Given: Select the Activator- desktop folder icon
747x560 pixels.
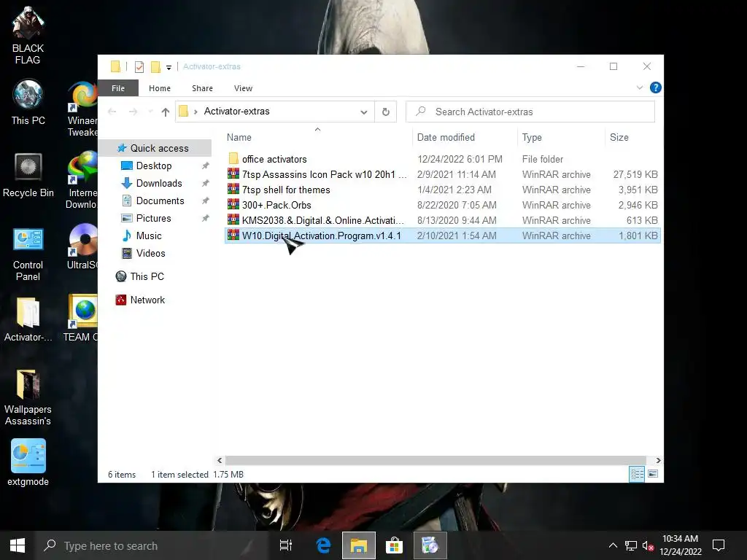Looking at the screenshot, I should 28,319.
